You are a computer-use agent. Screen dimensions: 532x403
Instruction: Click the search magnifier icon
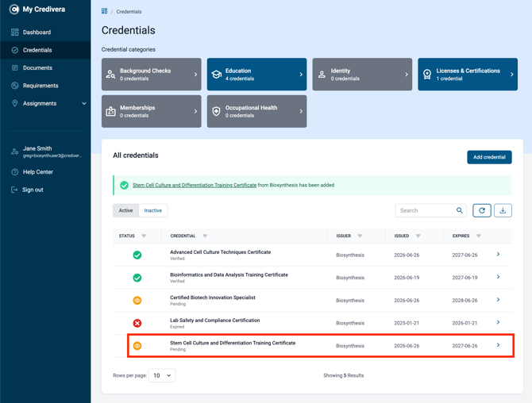[460, 210]
